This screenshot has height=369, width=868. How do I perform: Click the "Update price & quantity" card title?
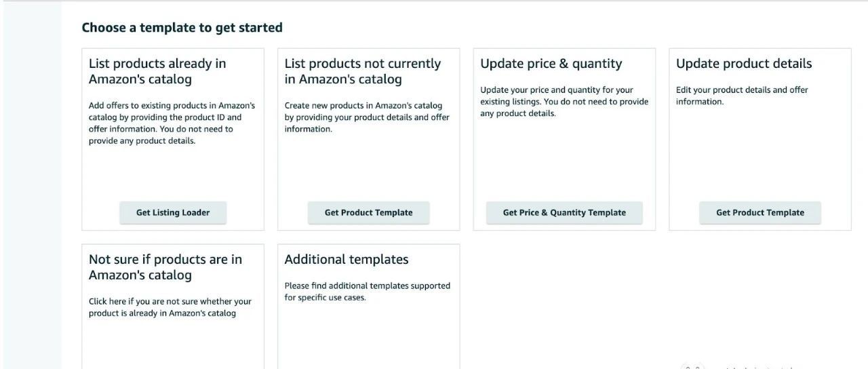point(551,64)
